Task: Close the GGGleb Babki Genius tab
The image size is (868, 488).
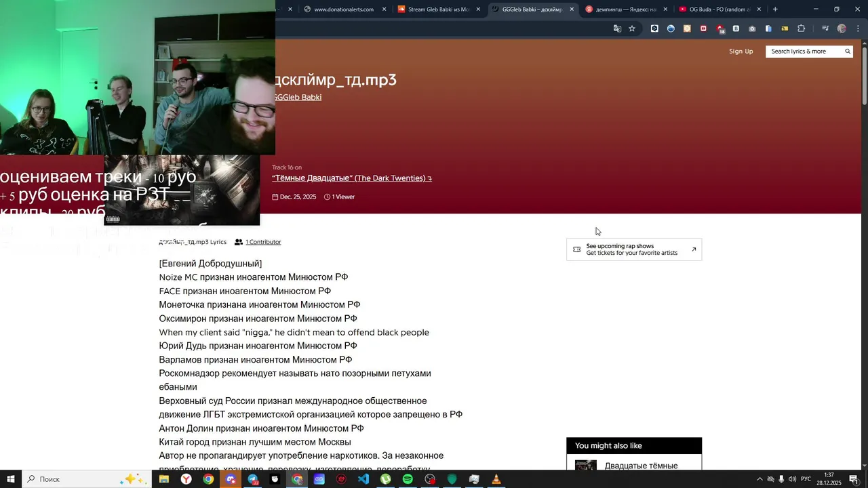Action: point(572,9)
